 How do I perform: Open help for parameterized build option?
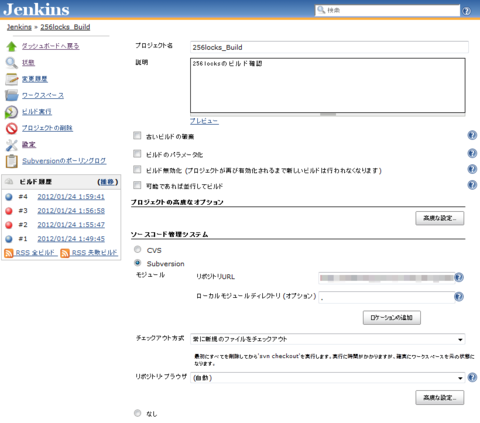(x=472, y=153)
